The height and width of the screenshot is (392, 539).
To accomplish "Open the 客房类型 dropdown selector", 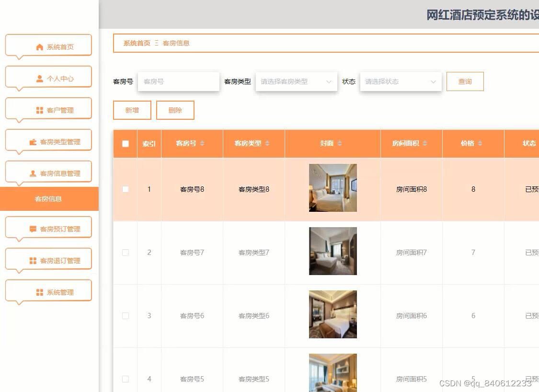I will tap(296, 81).
